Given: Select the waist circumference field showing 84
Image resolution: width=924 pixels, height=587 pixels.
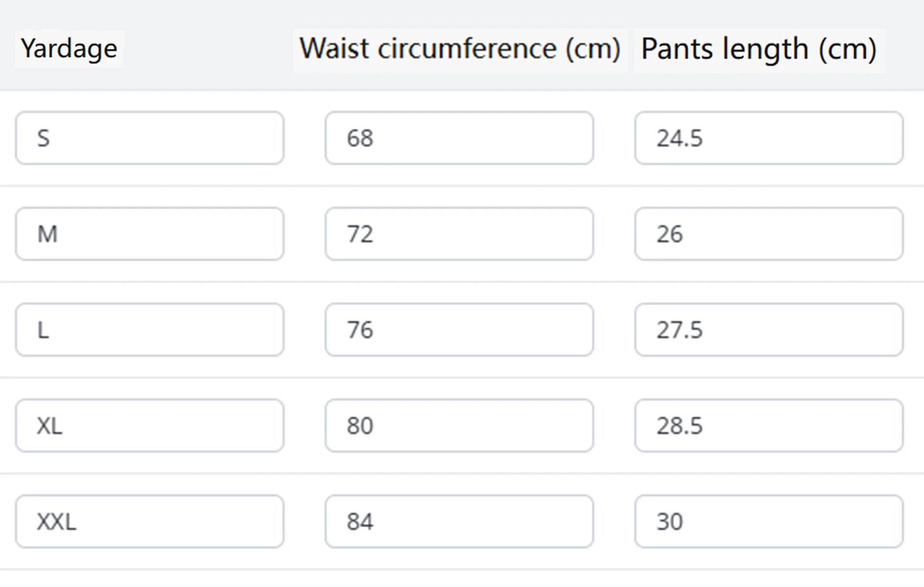Looking at the screenshot, I should click(459, 522).
